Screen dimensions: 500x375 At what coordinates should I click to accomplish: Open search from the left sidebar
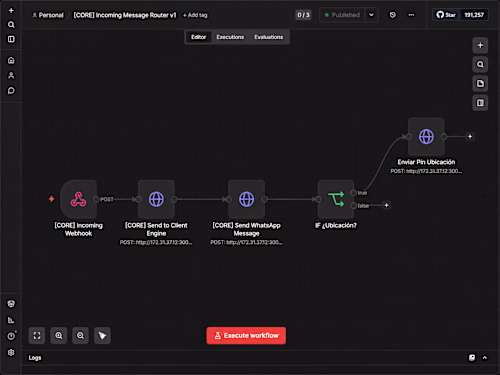pyautogui.click(x=11, y=25)
